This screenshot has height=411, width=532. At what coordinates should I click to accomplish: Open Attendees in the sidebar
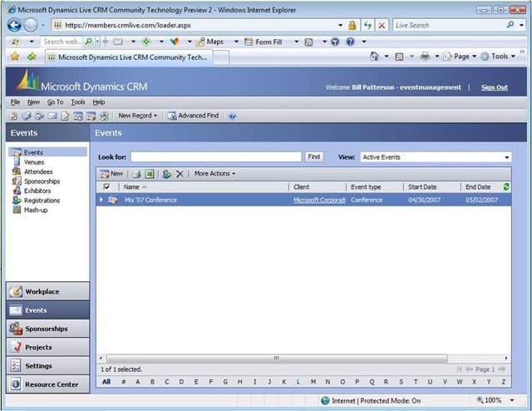point(38,171)
